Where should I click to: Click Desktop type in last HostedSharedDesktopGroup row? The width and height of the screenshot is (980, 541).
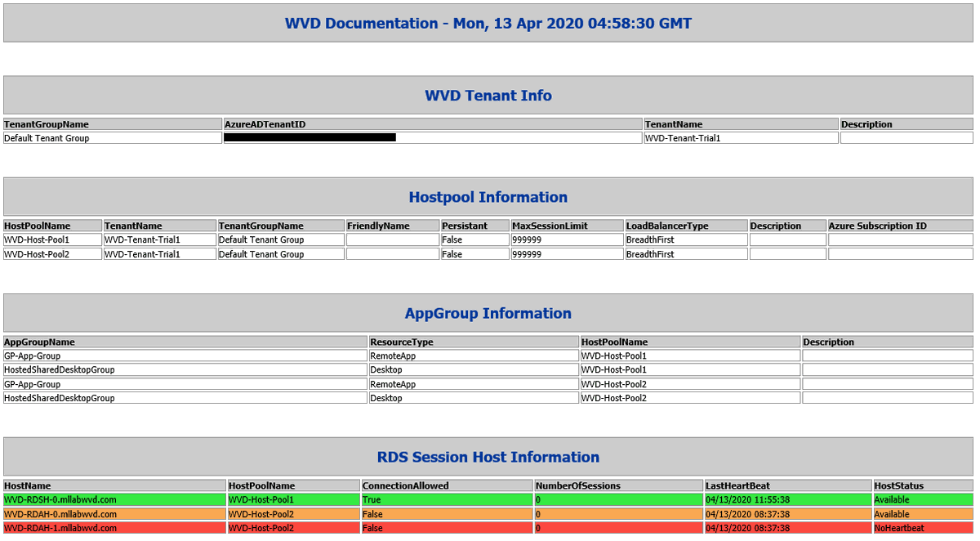coord(474,398)
